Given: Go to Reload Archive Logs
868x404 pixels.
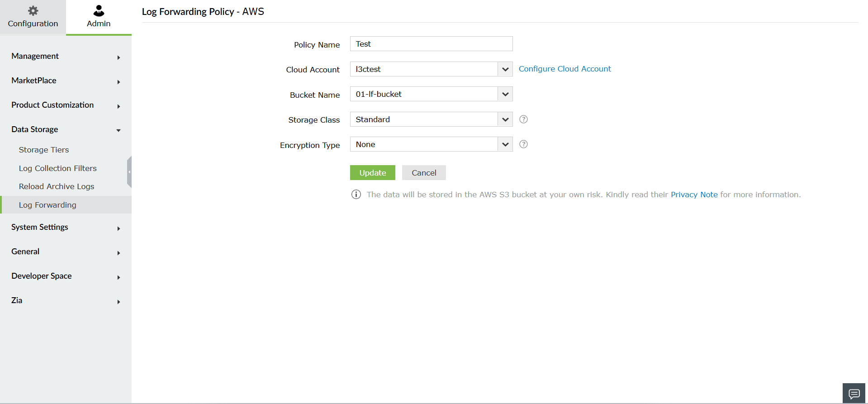Looking at the screenshot, I should (57, 186).
